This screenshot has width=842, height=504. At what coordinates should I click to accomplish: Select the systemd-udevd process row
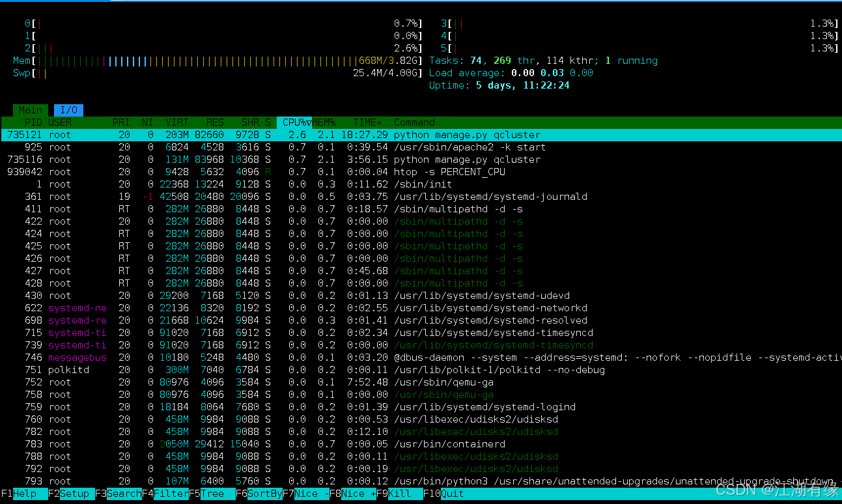click(x=421, y=296)
